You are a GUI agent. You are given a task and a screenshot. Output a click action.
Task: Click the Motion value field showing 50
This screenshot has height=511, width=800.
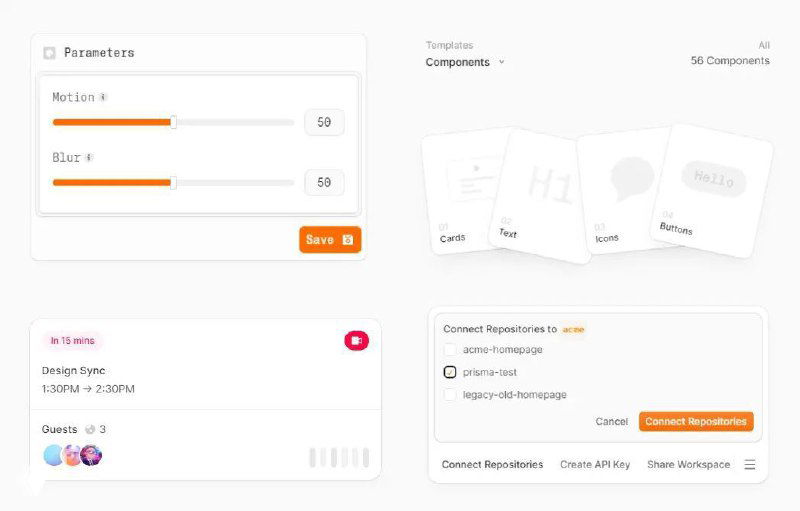coord(324,122)
